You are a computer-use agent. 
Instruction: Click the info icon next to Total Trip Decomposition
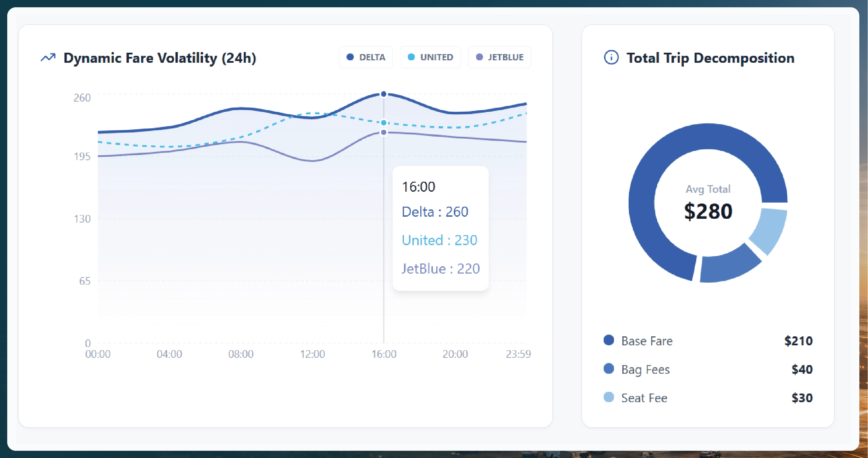[611, 58]
